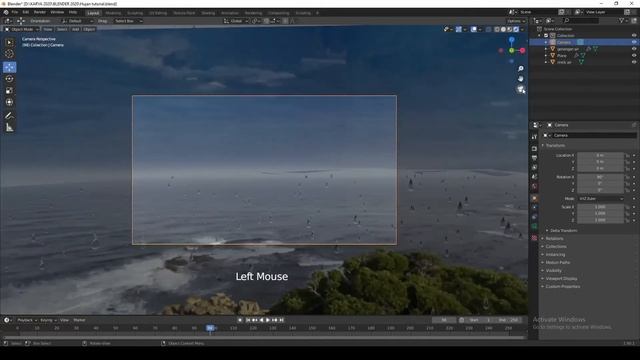The height and width of the screenshot is (360, 640).
Task: Open the View Layer properties tab
Action: (x=534, y=167)
